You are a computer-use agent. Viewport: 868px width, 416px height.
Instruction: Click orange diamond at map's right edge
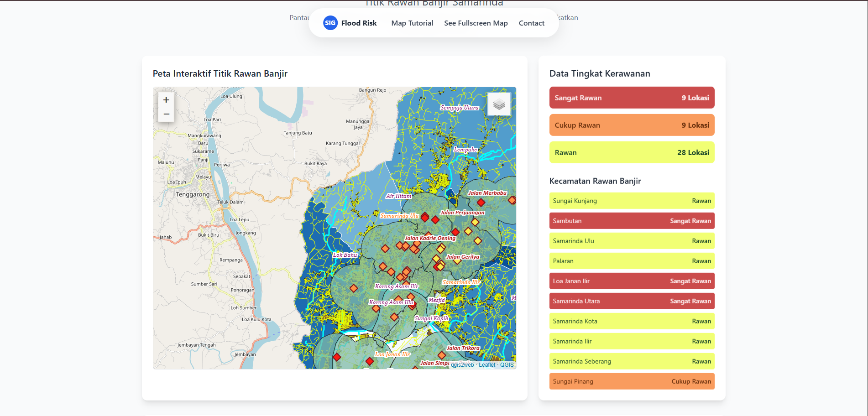[x=512, y=200]
